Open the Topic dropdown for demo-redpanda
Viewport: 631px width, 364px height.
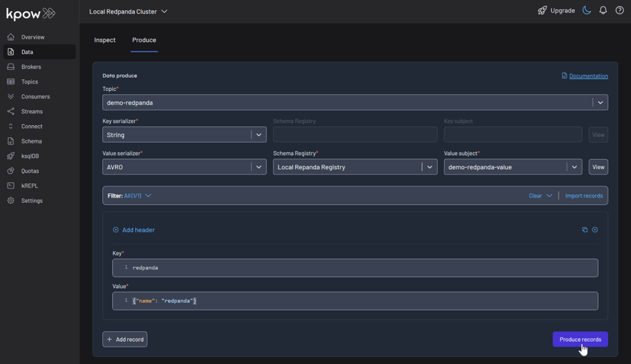pos(599,102)
